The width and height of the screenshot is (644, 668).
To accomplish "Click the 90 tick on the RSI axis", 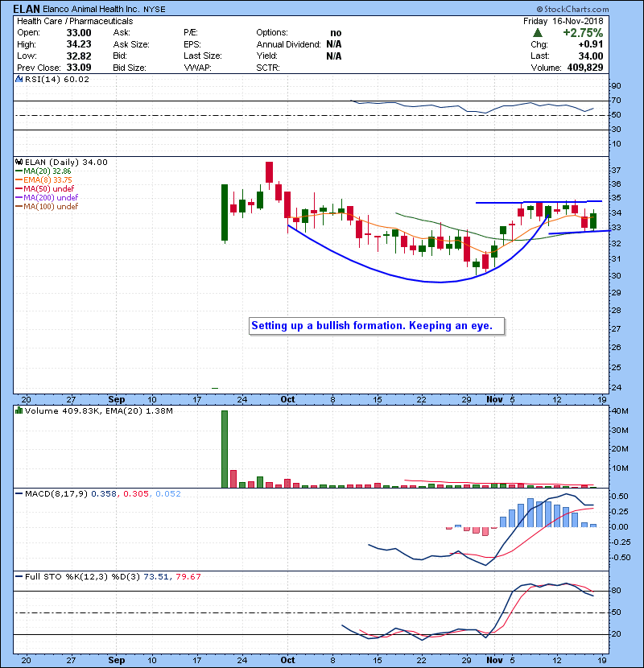I will click(x=616, y=86).
